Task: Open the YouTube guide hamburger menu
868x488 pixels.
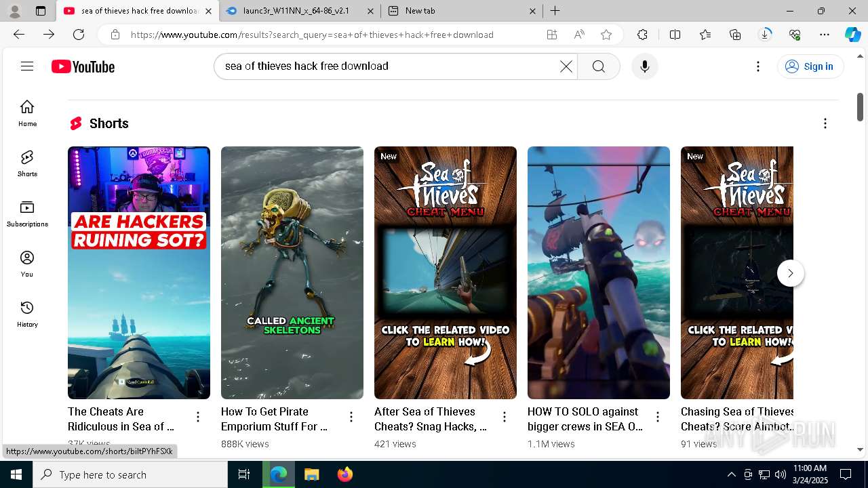Action: tap(27, 66)
